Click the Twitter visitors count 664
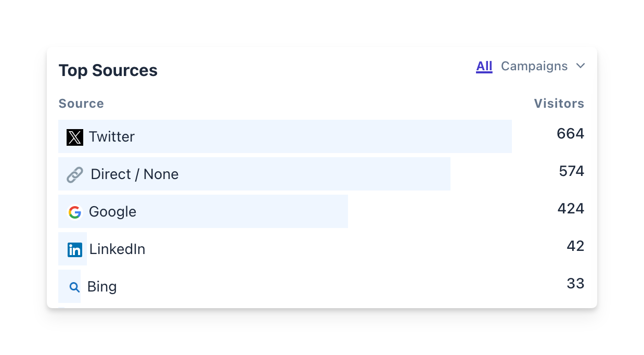 tap(571, 134)
